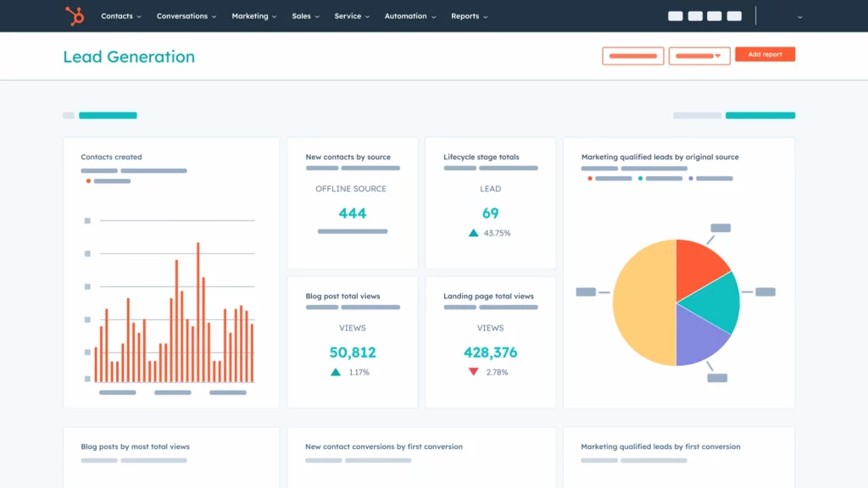
Task: Expand the account chevron in the top-right corner
Action: (799, 17)
